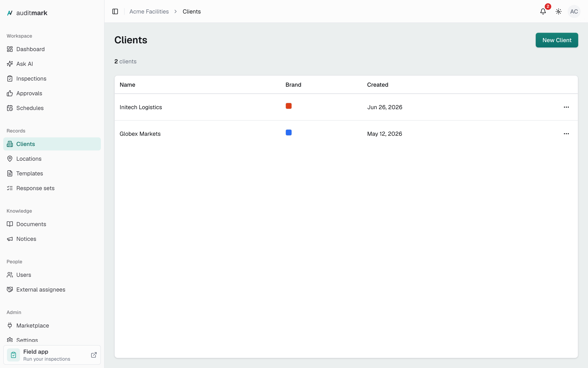Click the Brand column header
Screen dimensions: 588x368
293,85
